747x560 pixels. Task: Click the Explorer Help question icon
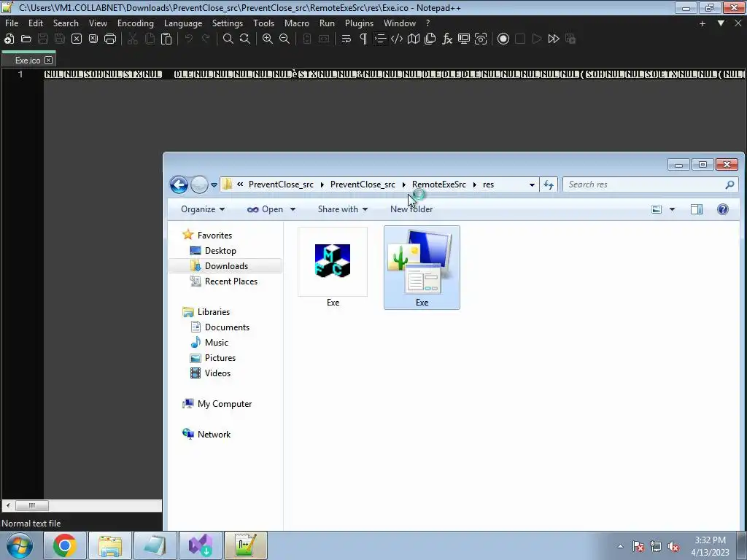723,209
